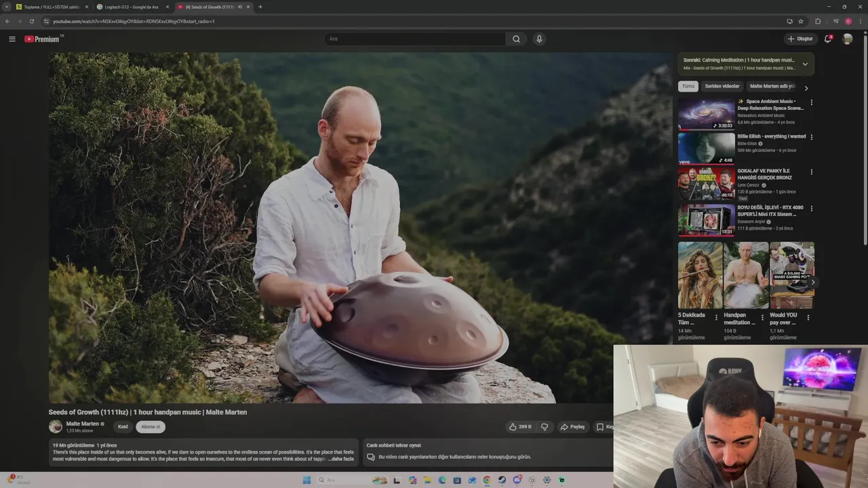Select the 'Malte Marten adlı' filter chip
This screenshot has width=868, height=488.
(772, 86)
